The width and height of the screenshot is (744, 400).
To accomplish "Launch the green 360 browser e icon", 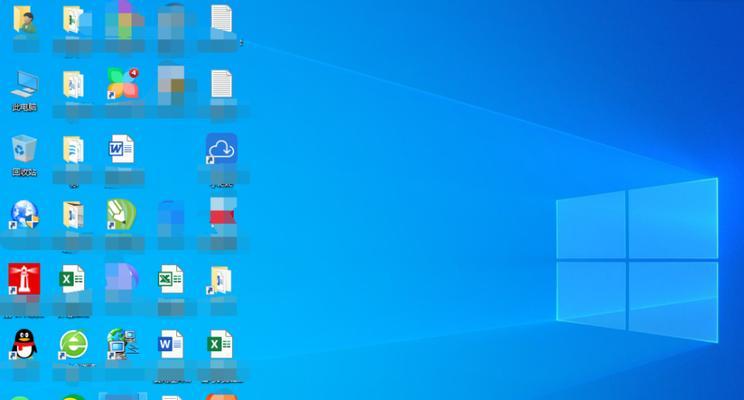I will tap(73, 344).
